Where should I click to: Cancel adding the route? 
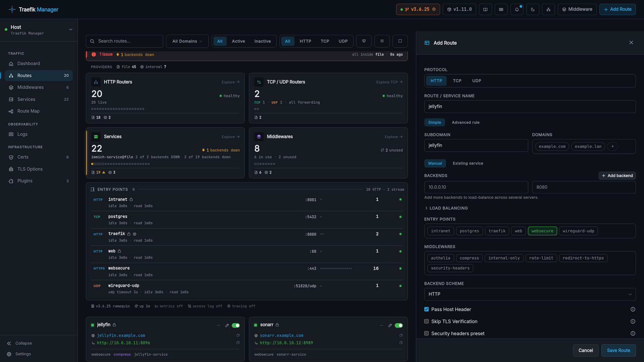[586, 350]
